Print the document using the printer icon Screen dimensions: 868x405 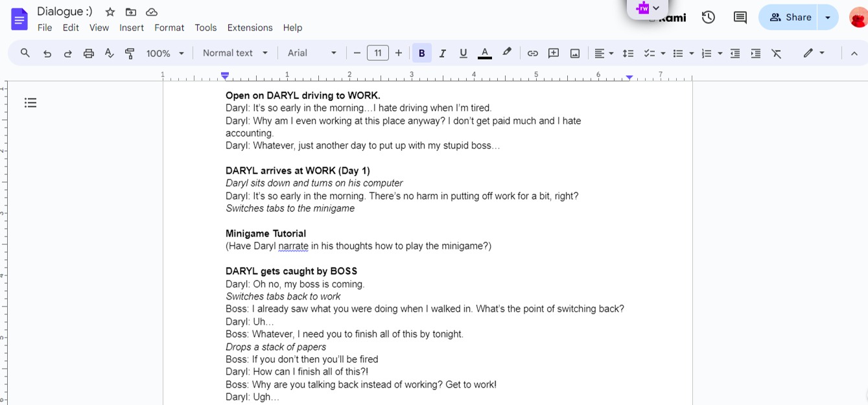[89, 53]
